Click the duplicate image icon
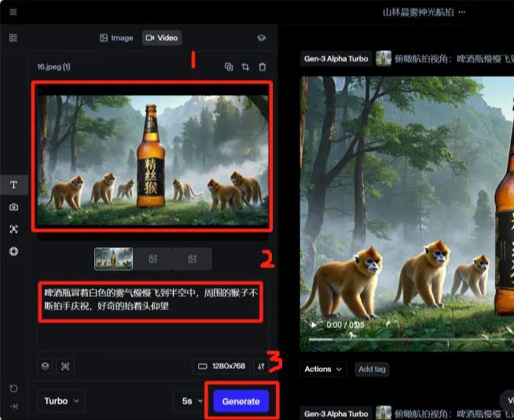Viewport: 514px width, 420px height. (229, 67)
